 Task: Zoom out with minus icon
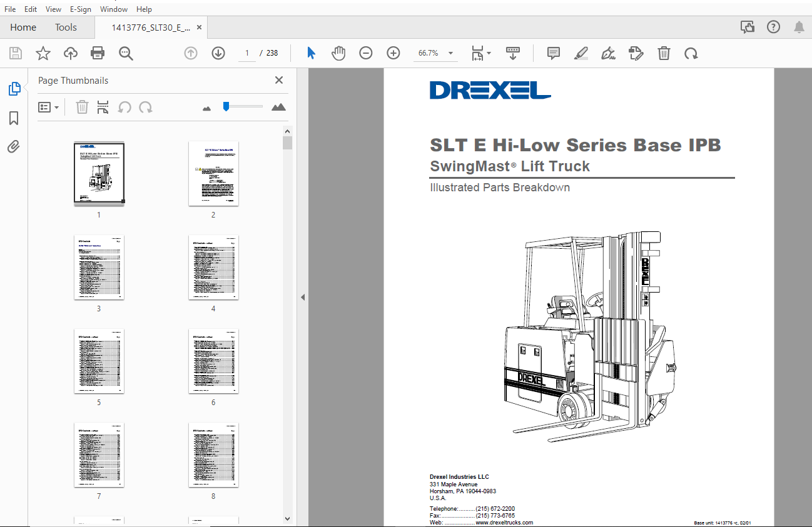[366, 53]
